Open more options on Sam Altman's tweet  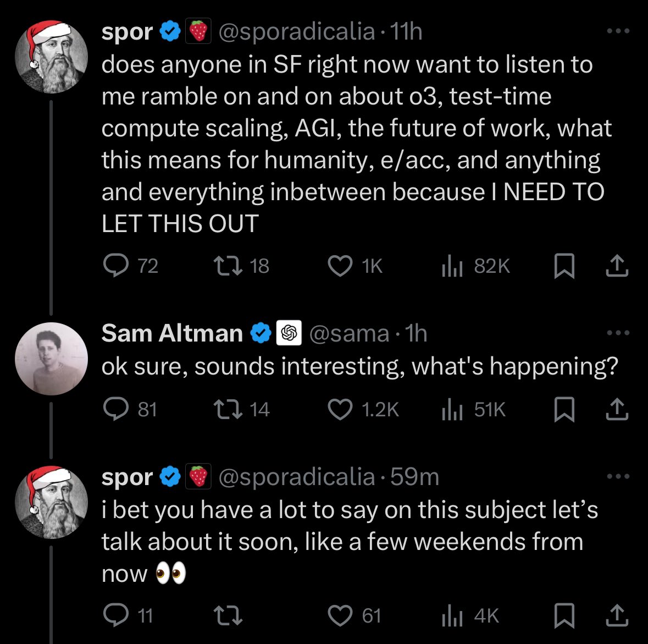(618, 333)
